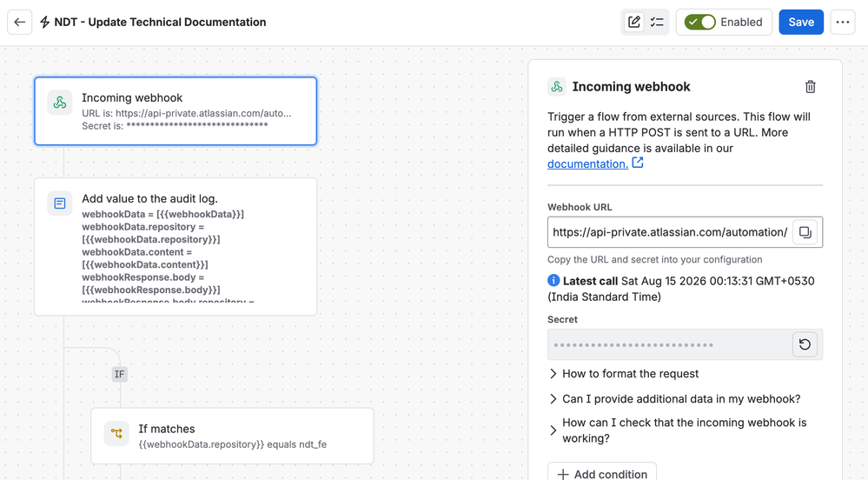Open the more options ellipsis menu
This screenshot has height=480, width=868.
843,22
